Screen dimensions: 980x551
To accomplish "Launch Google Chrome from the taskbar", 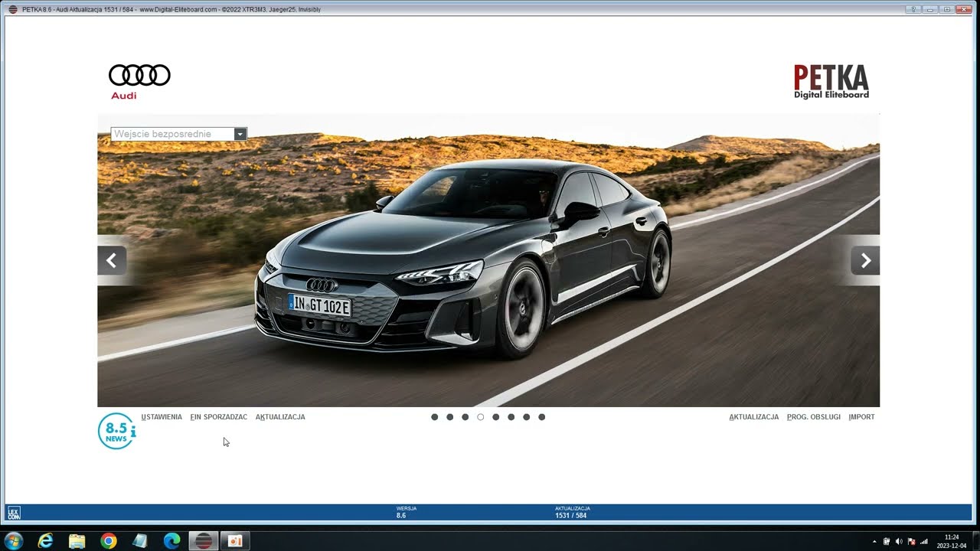I will pos(109,541).
